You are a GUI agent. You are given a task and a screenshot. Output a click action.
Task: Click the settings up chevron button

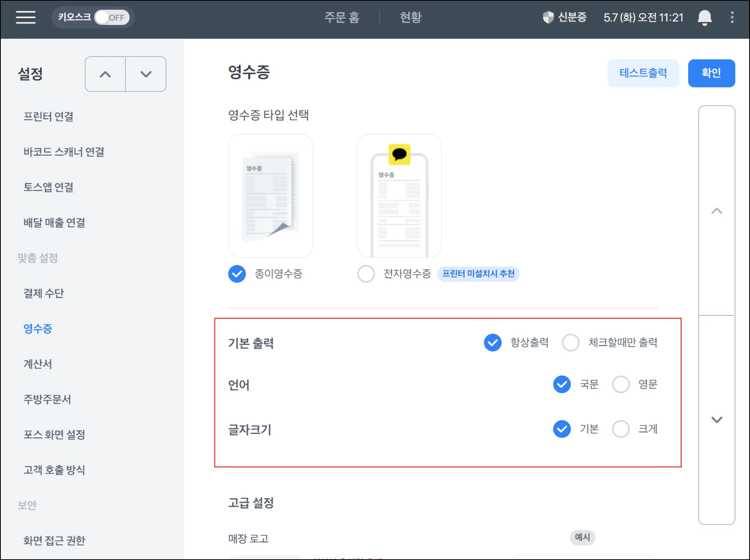coord(105,74)
